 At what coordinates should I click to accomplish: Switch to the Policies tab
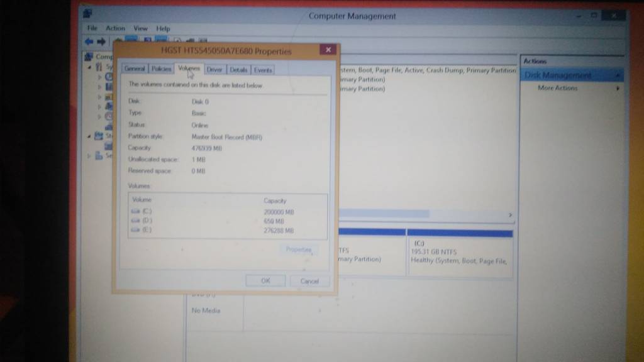point(162,69)
